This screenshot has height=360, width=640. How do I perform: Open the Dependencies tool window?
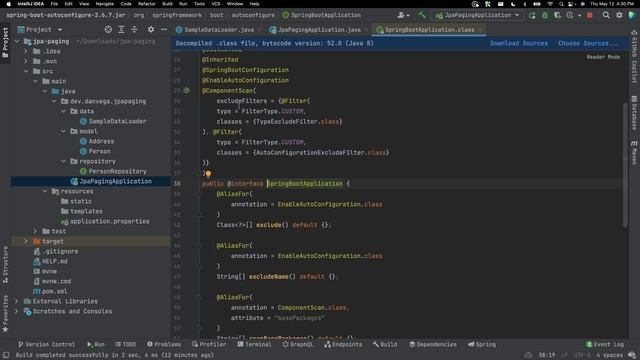433,344
